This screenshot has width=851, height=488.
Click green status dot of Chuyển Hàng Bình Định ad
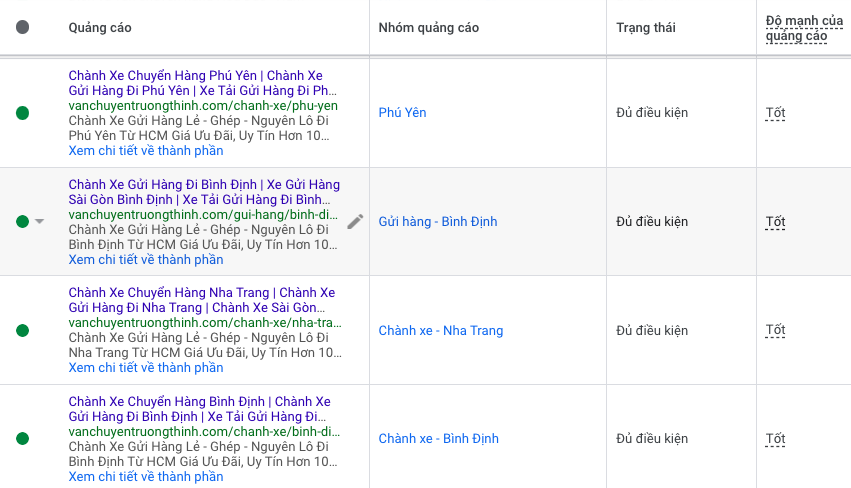click(23, 439)
